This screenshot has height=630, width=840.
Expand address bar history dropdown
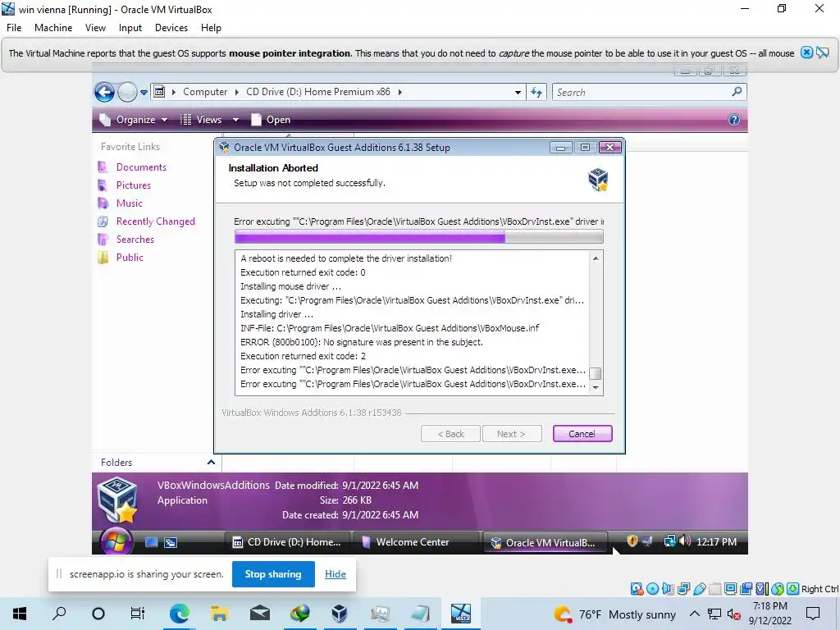518,92
